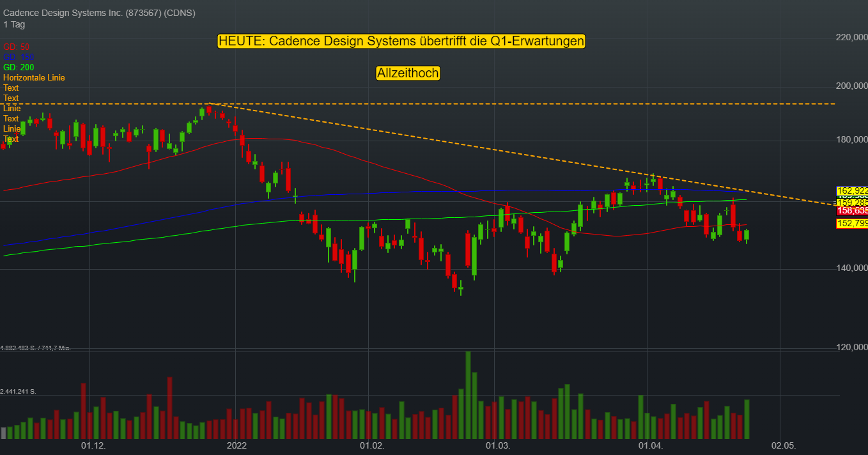Click the tallest green volume bar
The width and height of the screenshot is (868, 455).
point(468,395)
